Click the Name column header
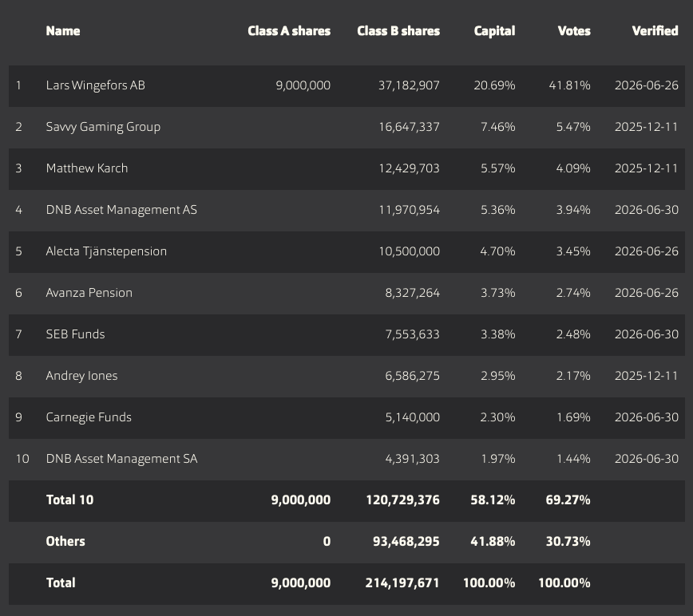693x616 pixels. point(63,31)
